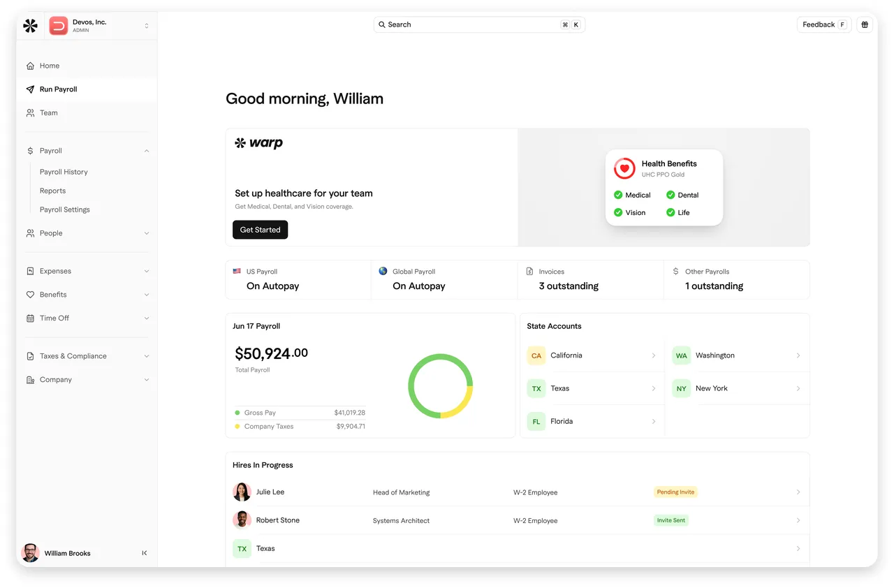This screenshot has width=894, height=588.
Task: Click the globe icon for Global Payroll
Action: pos(383,271)
